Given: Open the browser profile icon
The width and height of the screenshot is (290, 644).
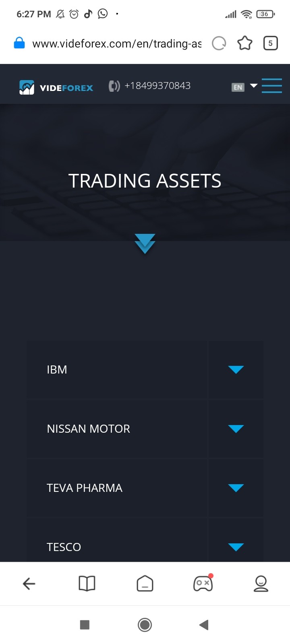Looking at the screenshot, I should 261,583.
